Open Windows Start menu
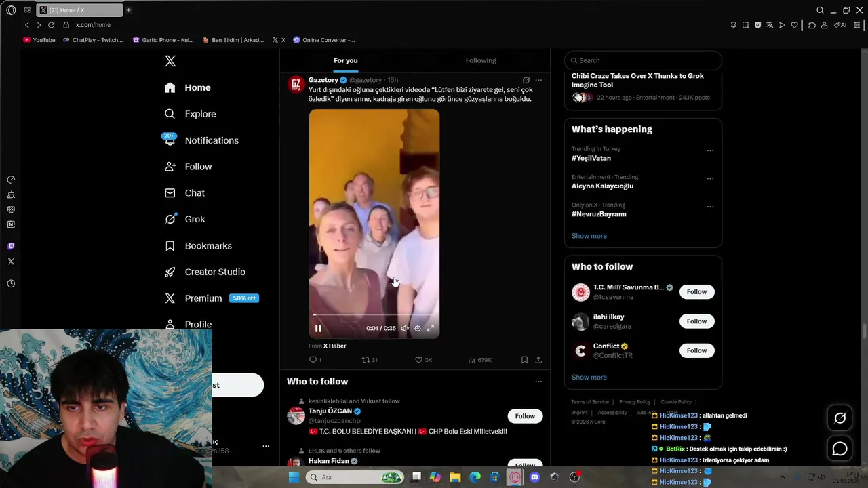868x488 pixels. tap(294, 477)
